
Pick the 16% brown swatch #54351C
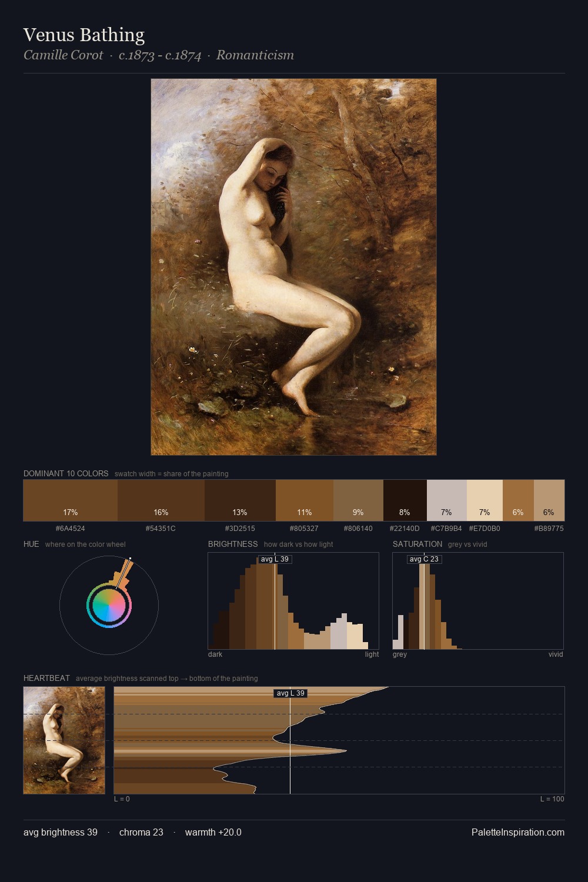161,500
